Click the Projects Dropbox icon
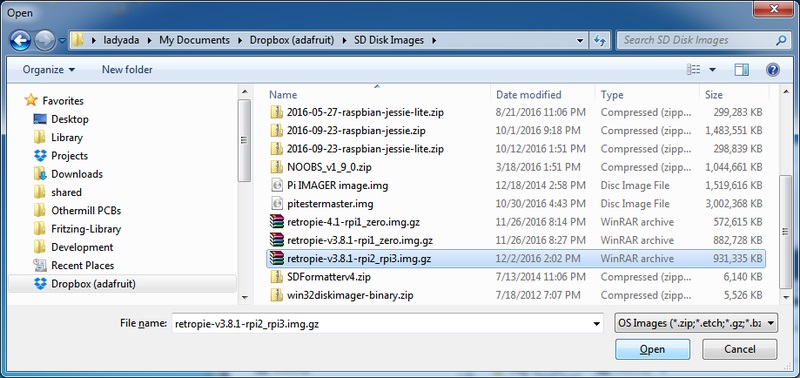800x378 pixels. tap(40, 156)
